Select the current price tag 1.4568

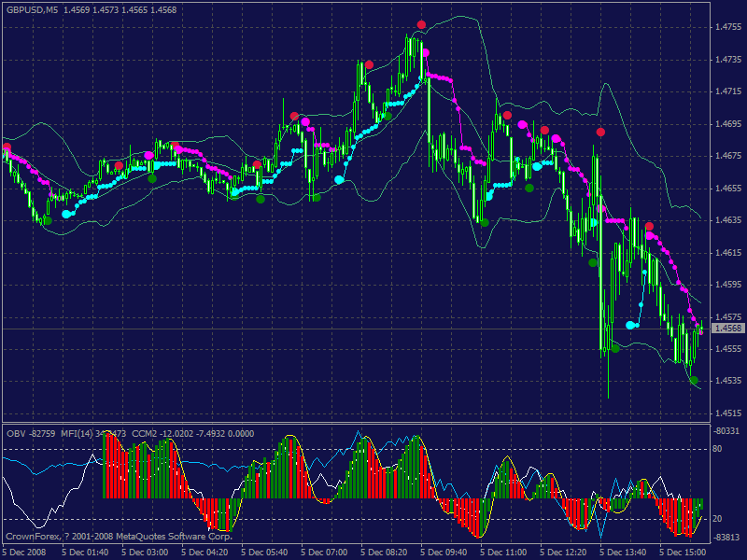click(728, 329)
